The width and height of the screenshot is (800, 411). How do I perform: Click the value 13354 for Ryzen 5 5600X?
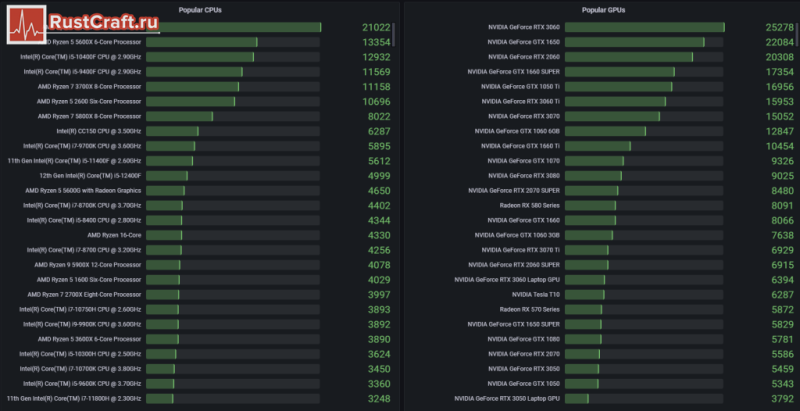376,42
